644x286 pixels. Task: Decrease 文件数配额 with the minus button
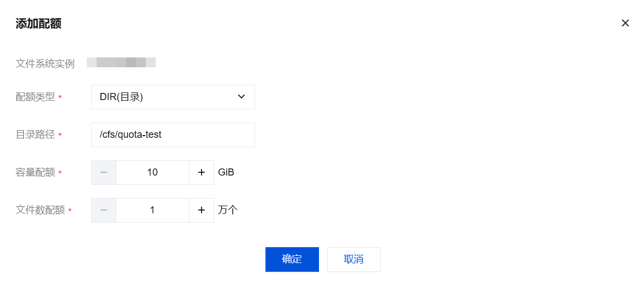[x=104, y=210]
